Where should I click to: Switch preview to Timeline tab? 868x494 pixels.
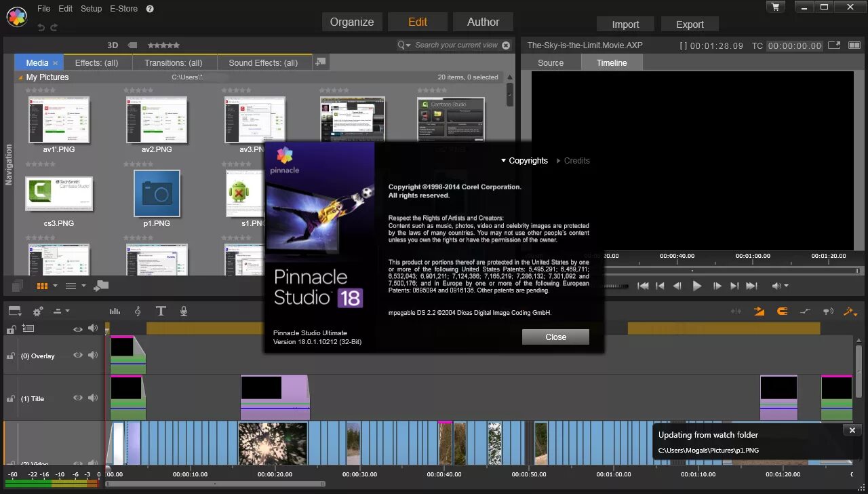(x=612, y=62)
